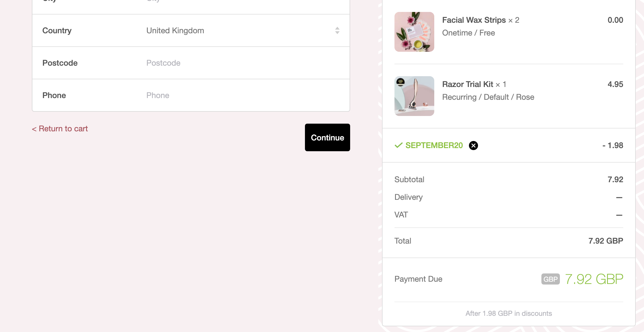
Task: Click the Phone field label
Action: click(x=54, y=95)
